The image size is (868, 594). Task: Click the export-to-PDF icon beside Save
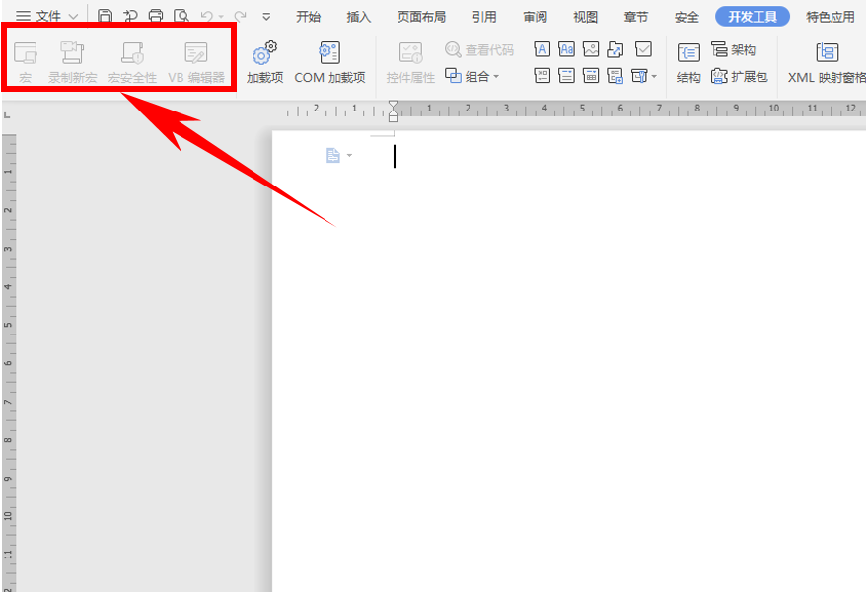tap(130, 16)
